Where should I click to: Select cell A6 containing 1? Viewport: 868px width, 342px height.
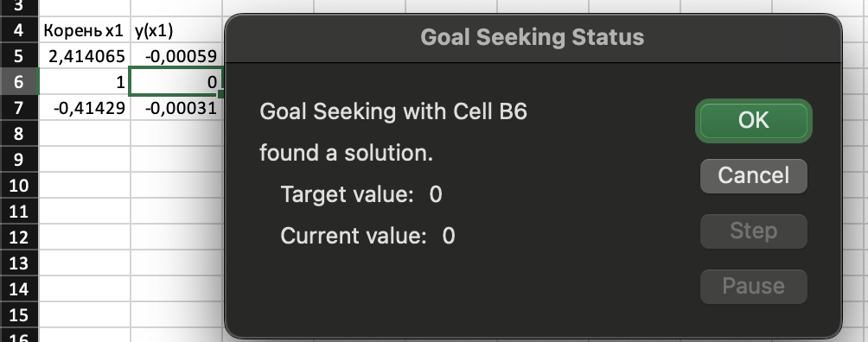[x=85, y=82]
